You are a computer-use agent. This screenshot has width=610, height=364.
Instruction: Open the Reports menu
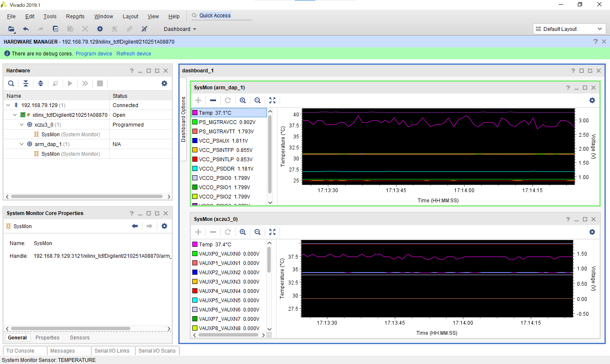[x=75, y=16]
